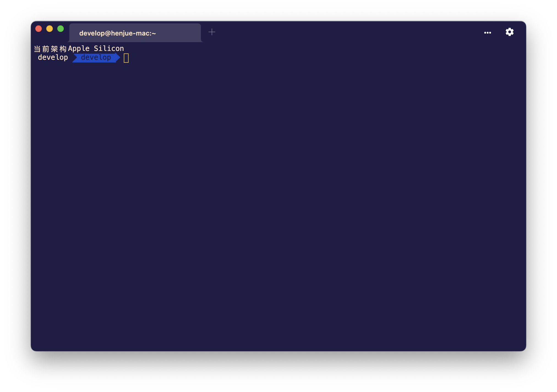557x392 pixels.
Task: Add a new tab with plus icon
Action: point(212,32)
